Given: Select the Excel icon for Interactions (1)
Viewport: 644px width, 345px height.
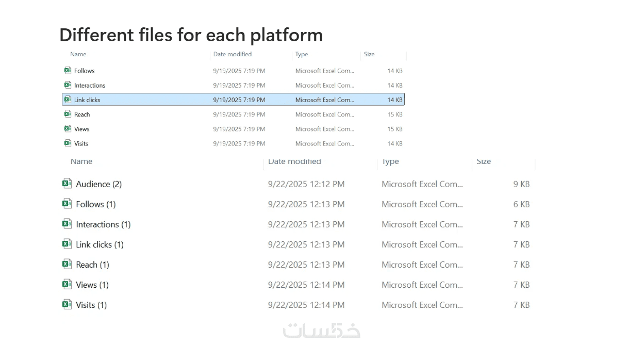Looking at the screenshot, I should click(x=67, y=224).
